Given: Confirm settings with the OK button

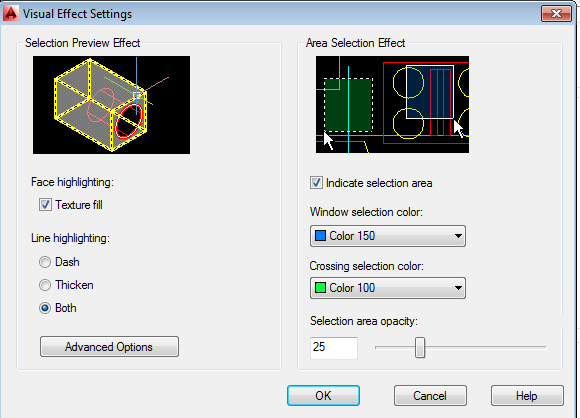Looking at the screenshot, I should coord(323,395).
